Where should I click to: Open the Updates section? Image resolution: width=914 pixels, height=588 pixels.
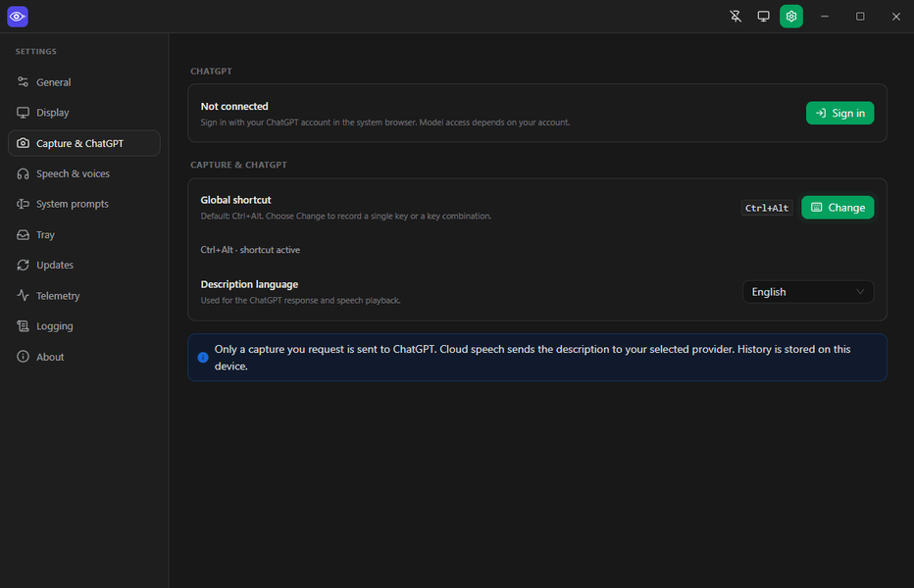[84, 265]
